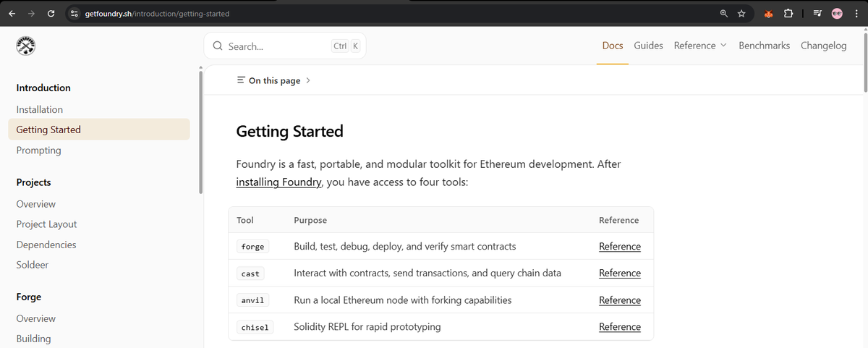Expand the On this page section
This screenshot has height=348, width=868.
tap(273, 80)
